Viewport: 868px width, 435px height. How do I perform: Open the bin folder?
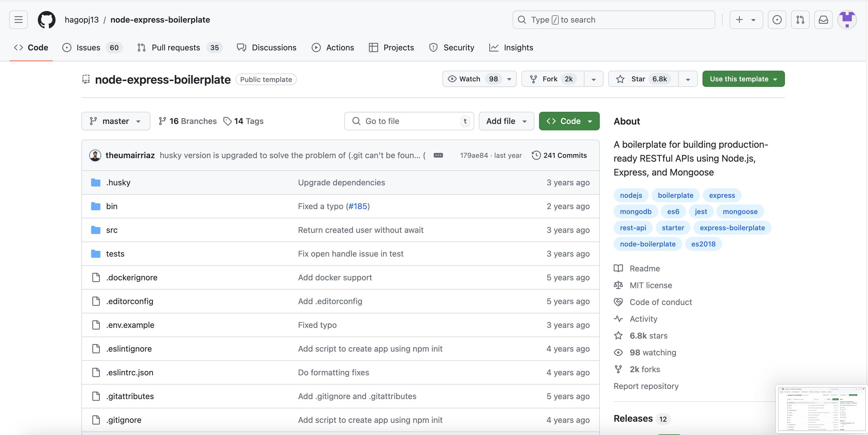(x=111, y=206)
